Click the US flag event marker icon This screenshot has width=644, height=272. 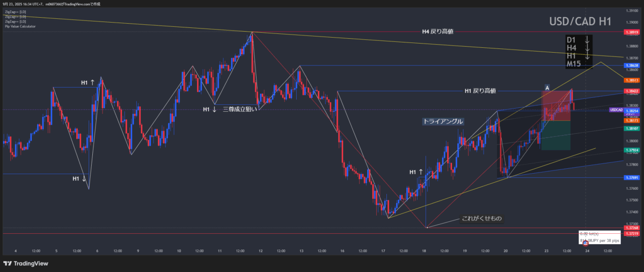(x=586, y=244)
